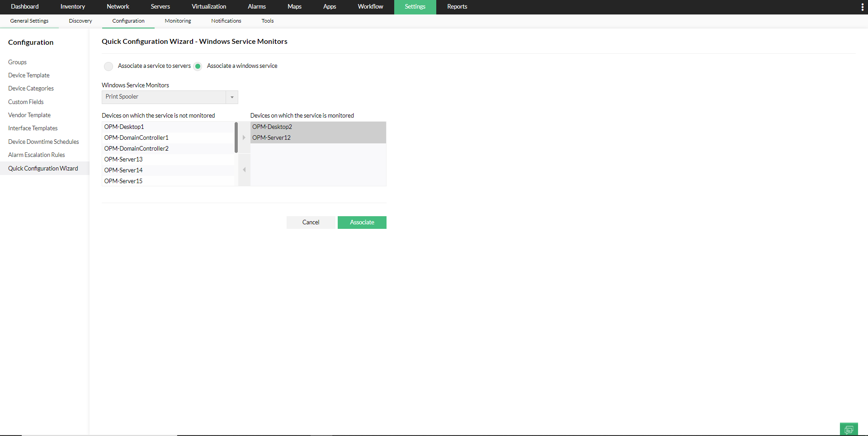Select the 'Associate a windows service' radio button
The height and width of the screenshot is (436, 868).
pos(198,66)
